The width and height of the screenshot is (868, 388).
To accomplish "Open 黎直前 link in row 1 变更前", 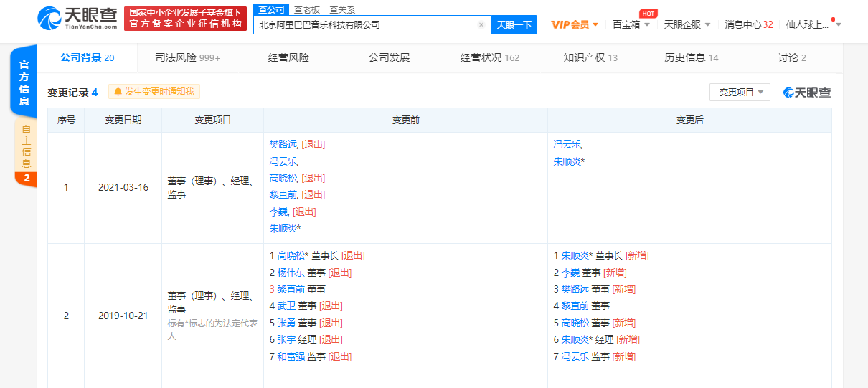I will (x=283, y=194).
